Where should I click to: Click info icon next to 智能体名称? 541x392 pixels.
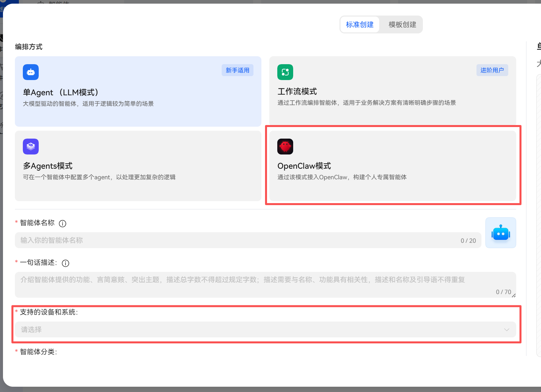click(x=63, y=224)
